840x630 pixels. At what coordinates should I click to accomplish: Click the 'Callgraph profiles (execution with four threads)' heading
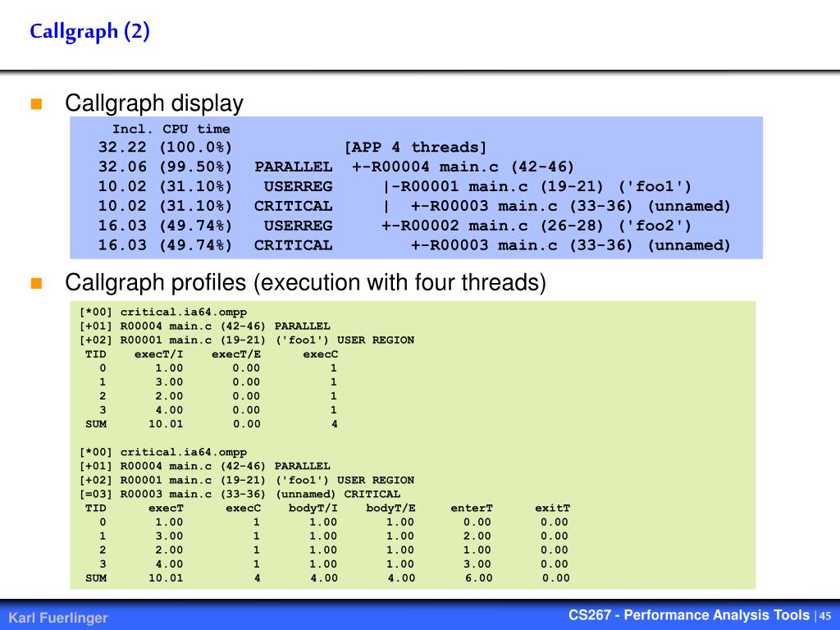pos(305,282)
